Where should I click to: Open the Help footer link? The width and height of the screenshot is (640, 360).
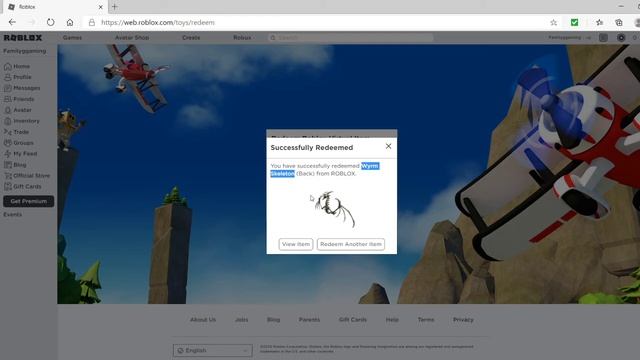coord(392,320)
